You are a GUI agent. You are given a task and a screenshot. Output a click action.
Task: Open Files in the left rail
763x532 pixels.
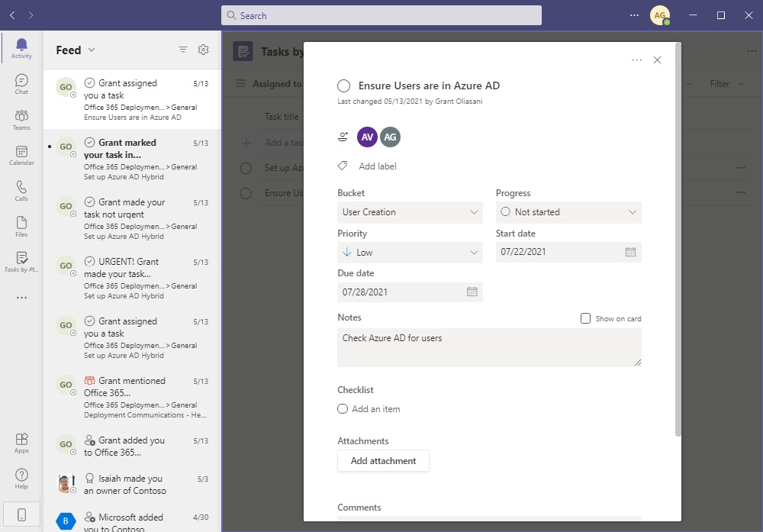tap(21, 227)
